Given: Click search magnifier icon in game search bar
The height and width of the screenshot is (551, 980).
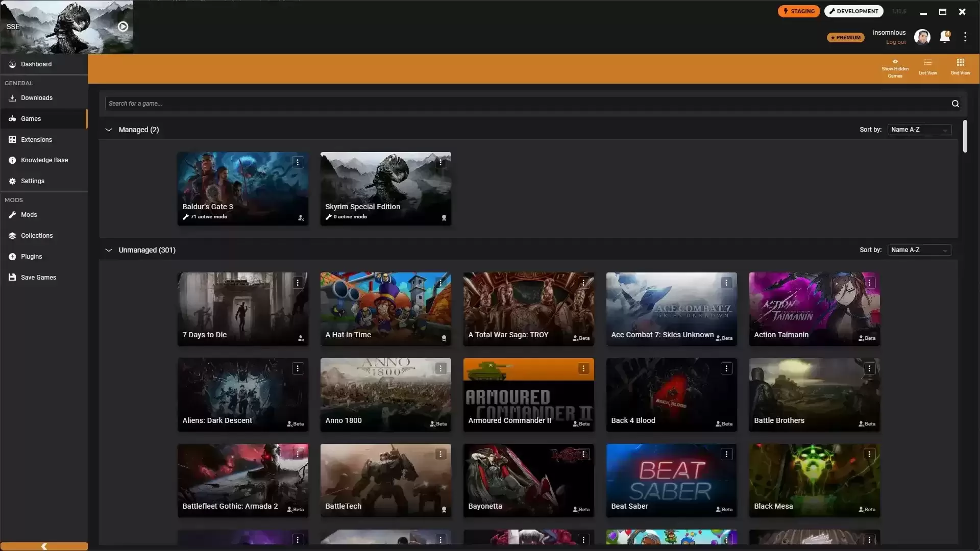Looking at the screenshot, I should (955, 104).
